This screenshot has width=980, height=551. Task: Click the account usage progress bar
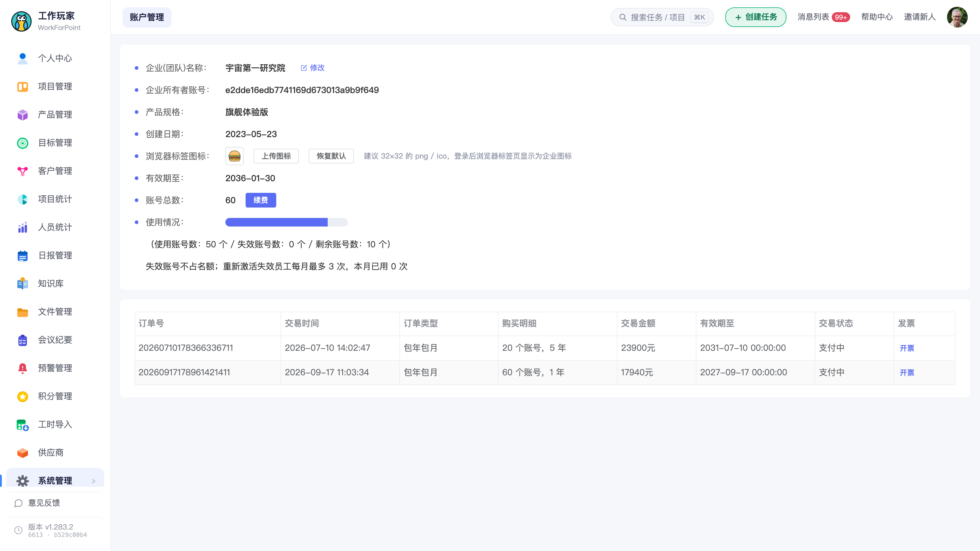[x=286, y=222]
